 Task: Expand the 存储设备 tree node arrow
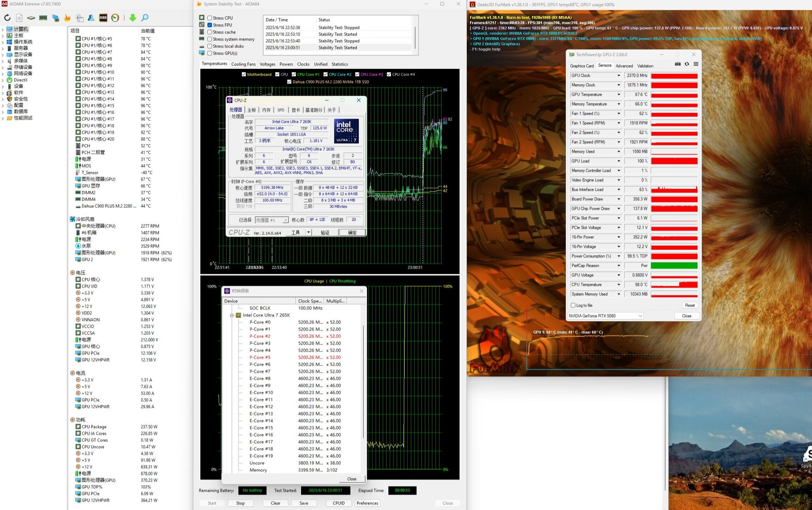[3, 67]
